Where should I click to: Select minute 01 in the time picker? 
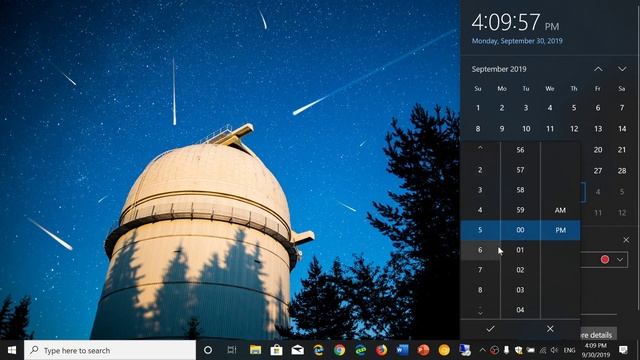tap(520, 250)
